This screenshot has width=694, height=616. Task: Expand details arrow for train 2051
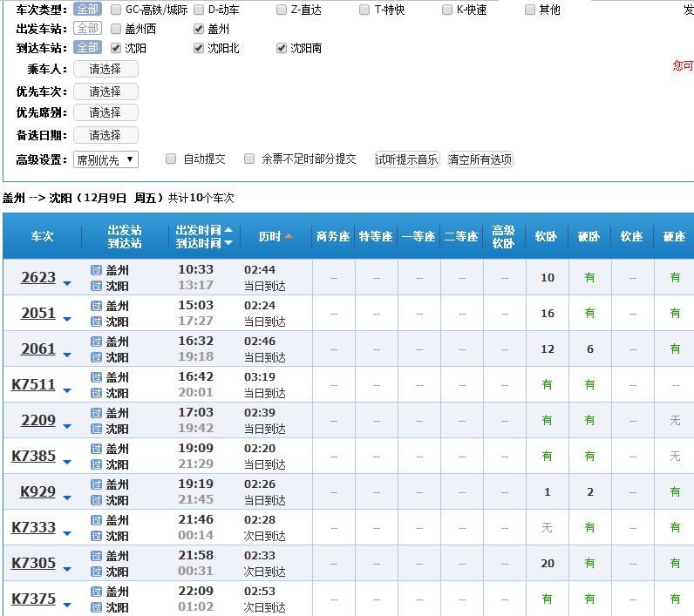67,319
